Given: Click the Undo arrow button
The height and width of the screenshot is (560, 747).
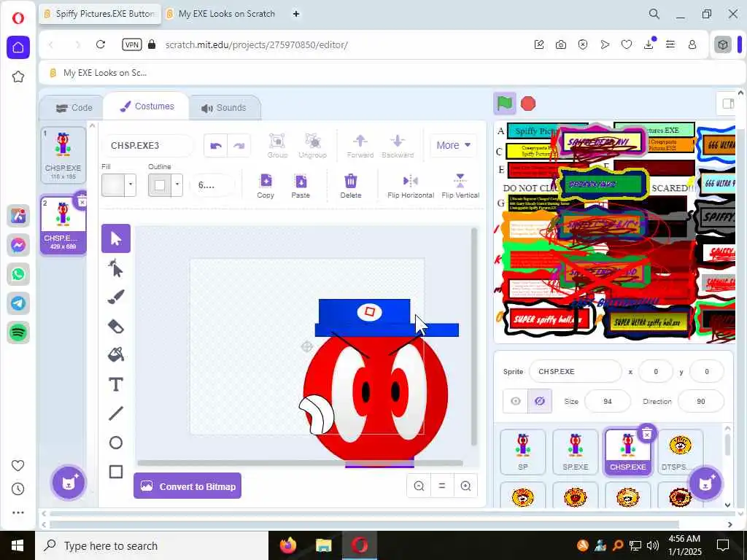Looking at the screenshot, I should pos(216,146).
